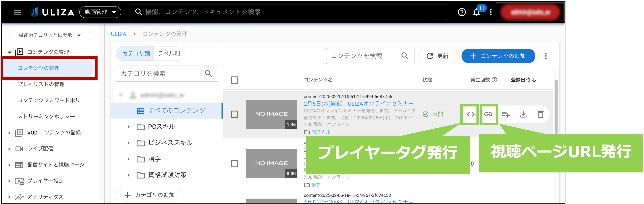Expand プレイヤー設定 sidebar section

(x=9, y=181)
